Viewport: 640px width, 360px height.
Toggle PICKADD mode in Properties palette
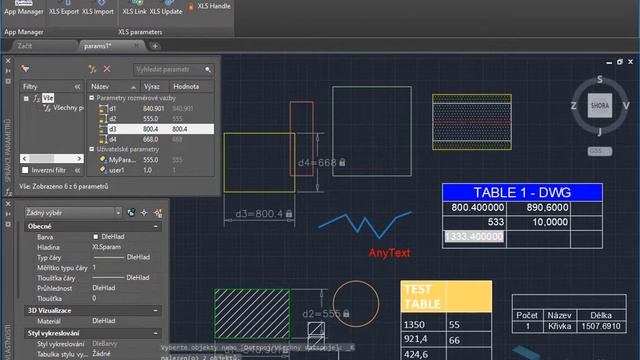pyautogui.click(x=131, y=213)
